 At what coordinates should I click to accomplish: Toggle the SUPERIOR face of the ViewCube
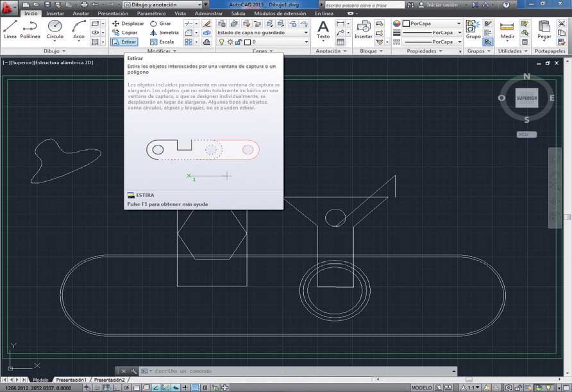[526, 98]
